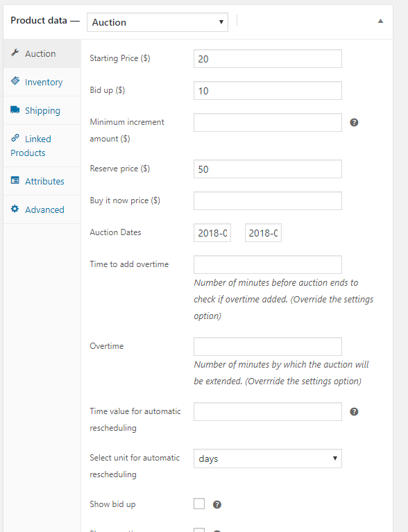This screenshot has height=532, width=408.
Task: Click help icon beside automatic rescheduling time value
Action: [354, 411]
